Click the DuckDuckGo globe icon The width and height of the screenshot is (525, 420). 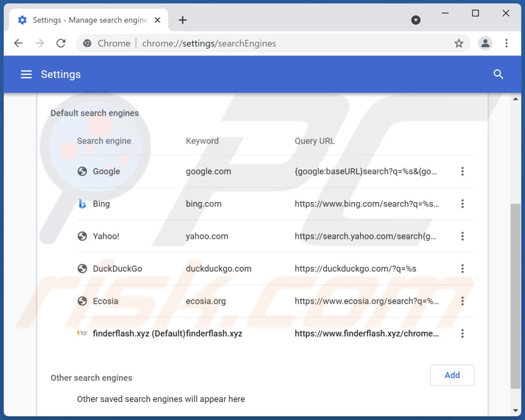click(x=82, y=268)
